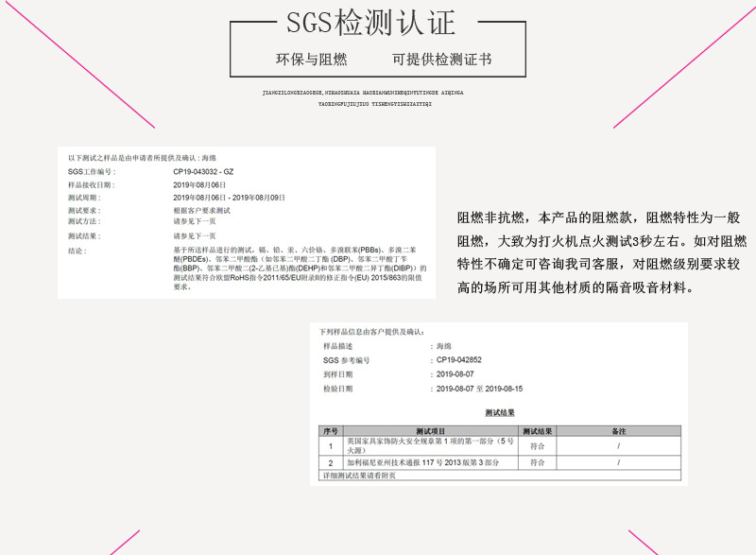Click '测试结果:' label in first certificate
This screenshot has height=555, width=756.
(x=84, y=236)
